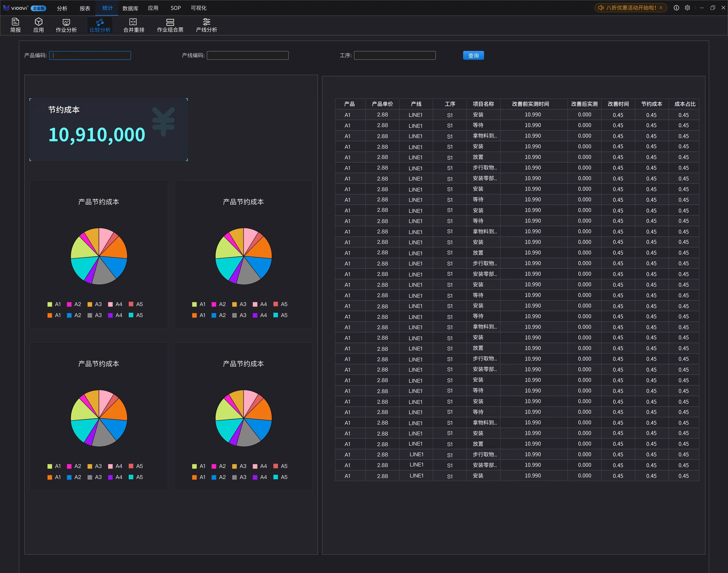Open the 可视化 menu
Image resolution: width=728 pixels, height=573 pixels.
tap(199, 8)
